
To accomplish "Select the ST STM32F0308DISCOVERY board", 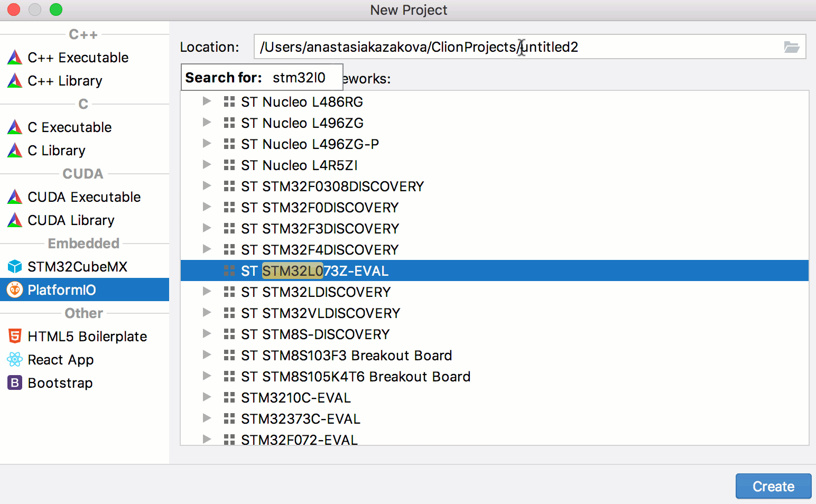I will 495,186.
